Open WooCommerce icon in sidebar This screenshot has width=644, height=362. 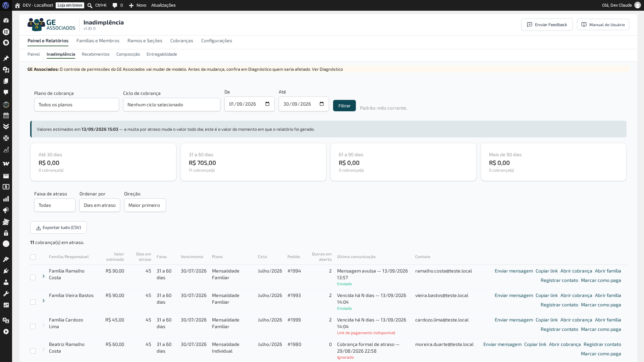6,164
